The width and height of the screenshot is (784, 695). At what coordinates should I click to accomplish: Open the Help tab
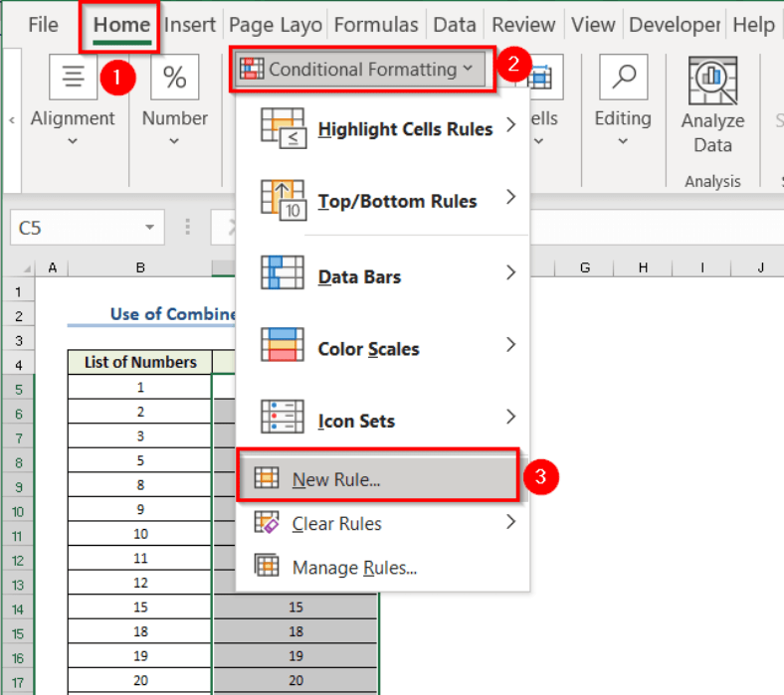753,25
